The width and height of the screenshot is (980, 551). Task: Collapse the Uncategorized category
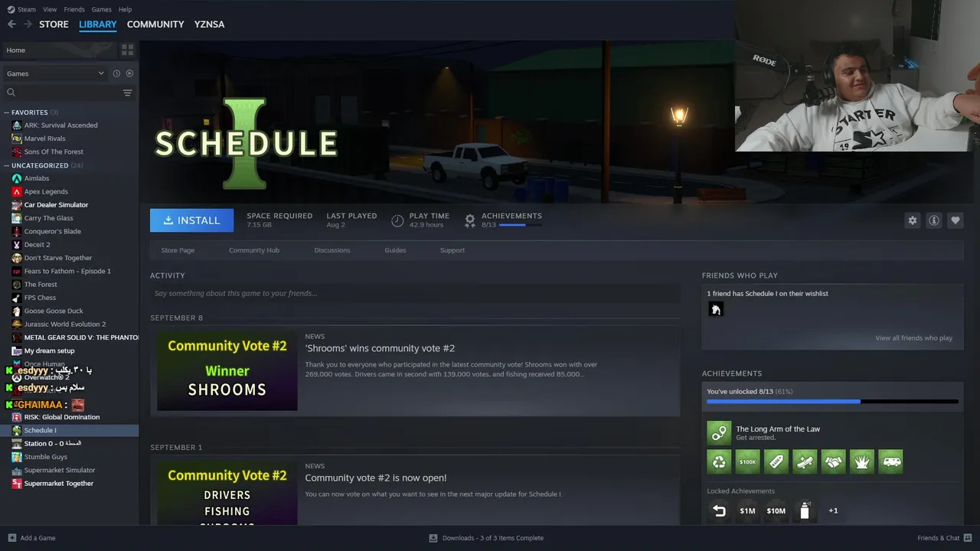(x=7, y=165)
